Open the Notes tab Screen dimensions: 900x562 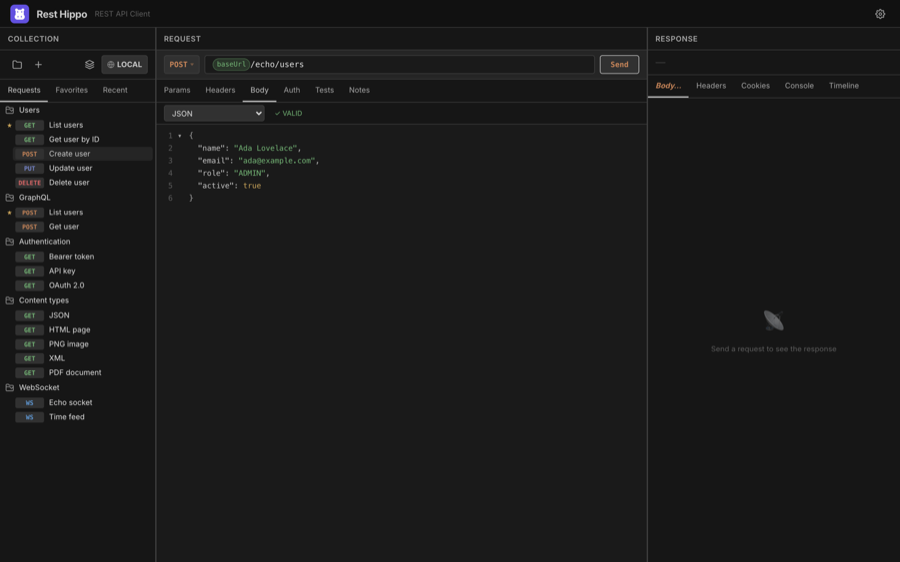[x=359, y=90]
